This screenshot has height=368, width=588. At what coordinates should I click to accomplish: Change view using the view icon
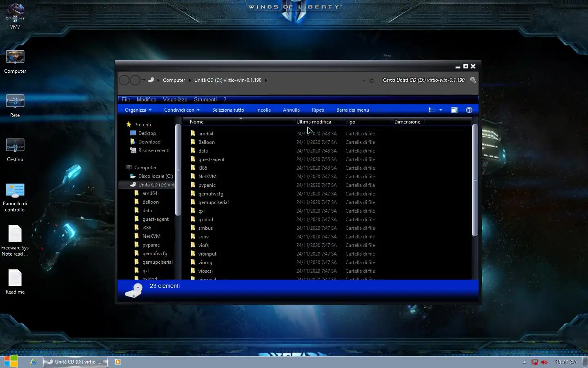pos(431,110)
